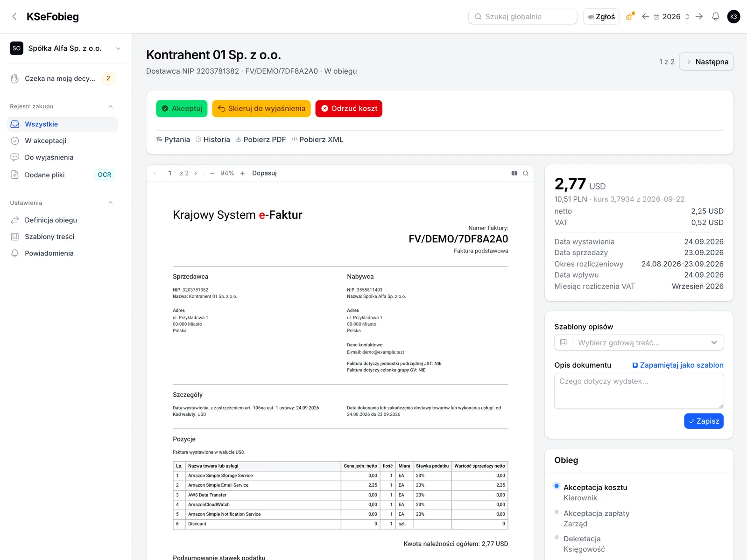Collapse the Ustawienia section
This screenshot has width=747, height=560.
[111, 203]
